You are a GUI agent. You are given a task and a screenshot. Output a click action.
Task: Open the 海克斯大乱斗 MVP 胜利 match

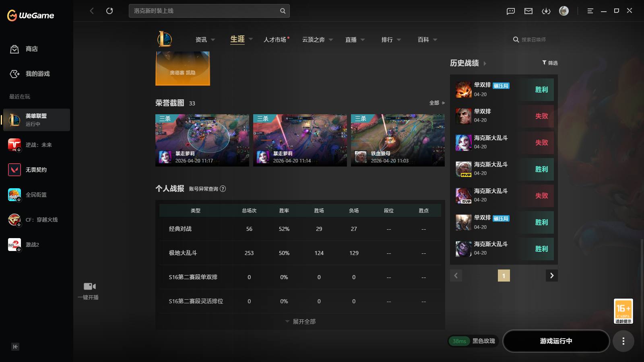coord(504,169)
